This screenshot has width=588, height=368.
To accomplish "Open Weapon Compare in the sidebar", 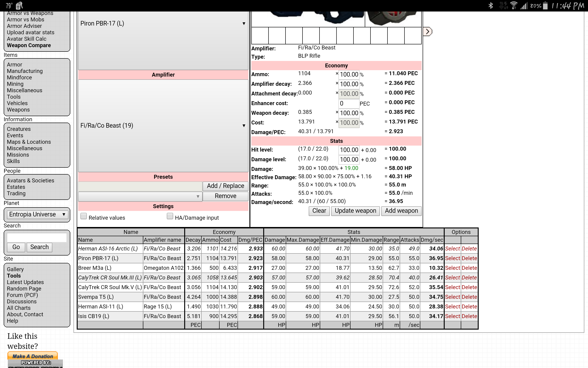I will pos(29,45).
